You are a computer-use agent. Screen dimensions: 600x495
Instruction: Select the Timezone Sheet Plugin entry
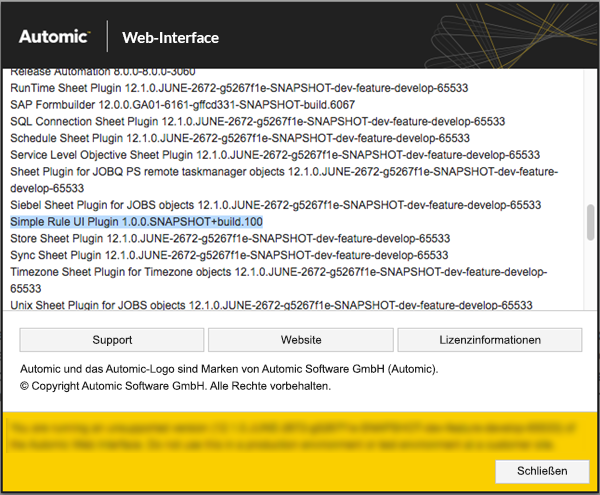278,272
